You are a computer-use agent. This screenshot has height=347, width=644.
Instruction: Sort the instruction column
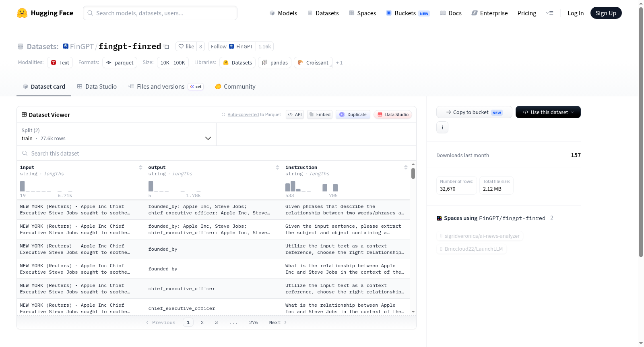point(406,167)
